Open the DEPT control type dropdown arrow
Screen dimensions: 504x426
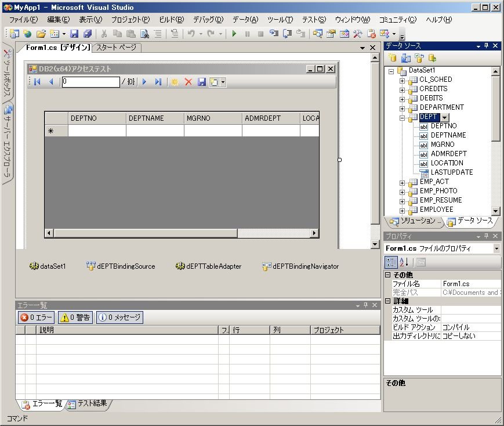tap(444, 117)
